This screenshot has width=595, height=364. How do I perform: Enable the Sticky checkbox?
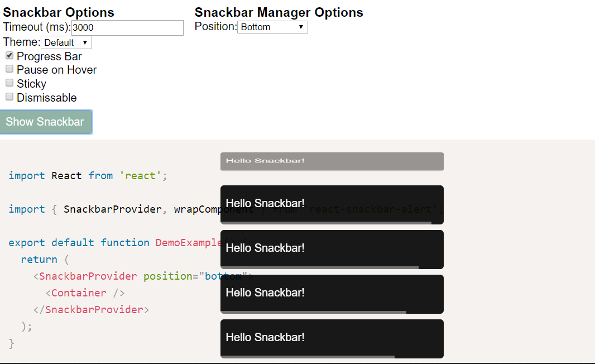9,83
